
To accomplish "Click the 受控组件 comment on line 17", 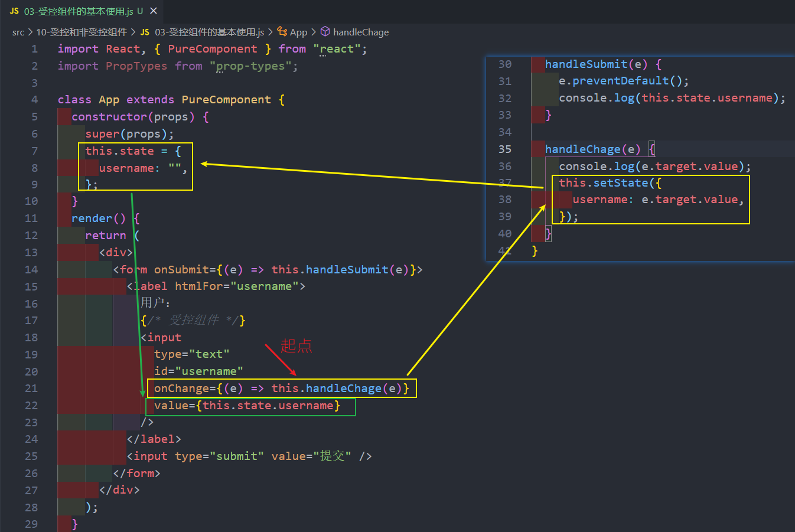I will [x=193, y=321].
